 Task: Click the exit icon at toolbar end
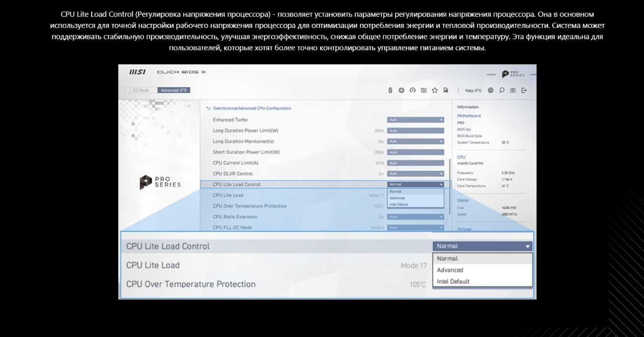click(524, 90)
